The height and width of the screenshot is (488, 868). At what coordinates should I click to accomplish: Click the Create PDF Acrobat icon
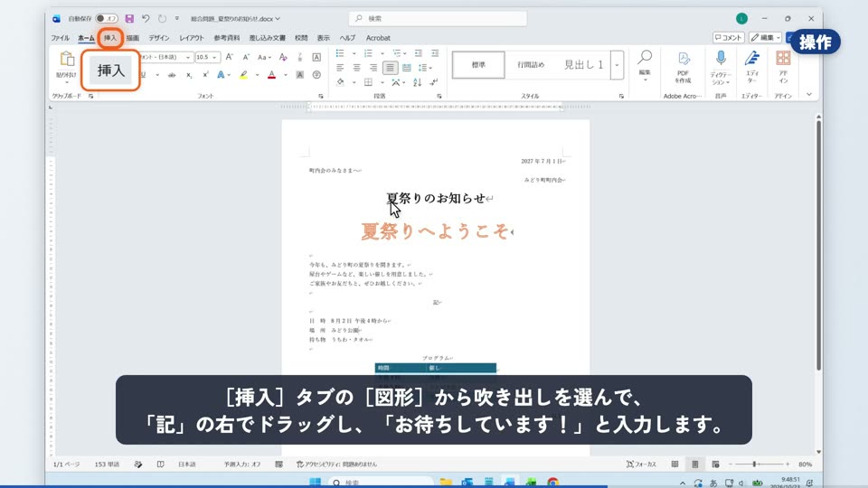point(684,60)
